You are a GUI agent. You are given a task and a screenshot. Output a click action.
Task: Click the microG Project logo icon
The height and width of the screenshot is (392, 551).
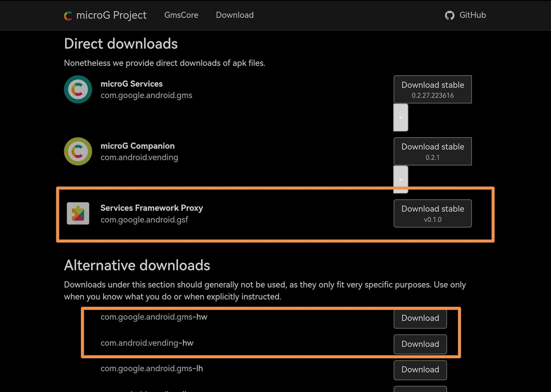[x=68, y=15]
